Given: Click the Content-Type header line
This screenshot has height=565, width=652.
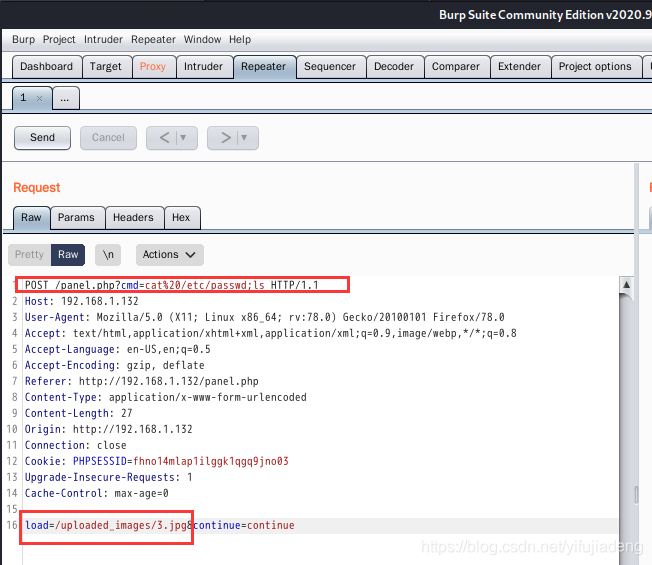Looking at the screenshot, I should tap(166, 397).
